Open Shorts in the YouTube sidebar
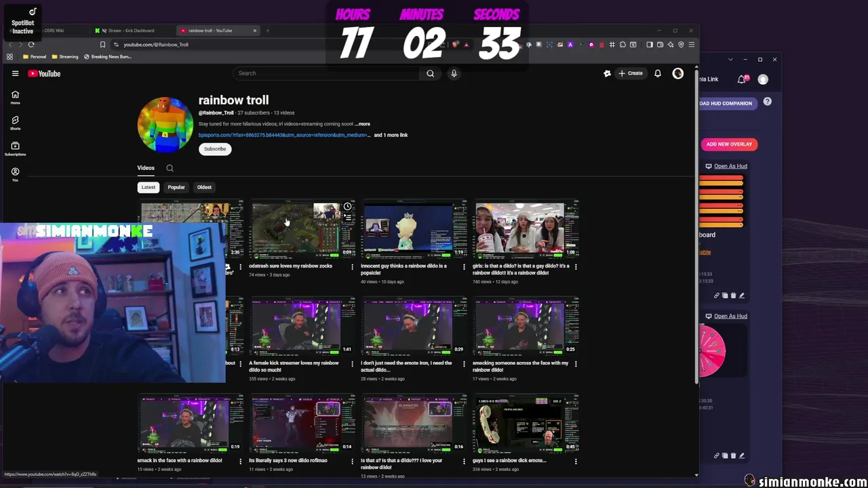This screenshot has height=488, width=868. 15,123
